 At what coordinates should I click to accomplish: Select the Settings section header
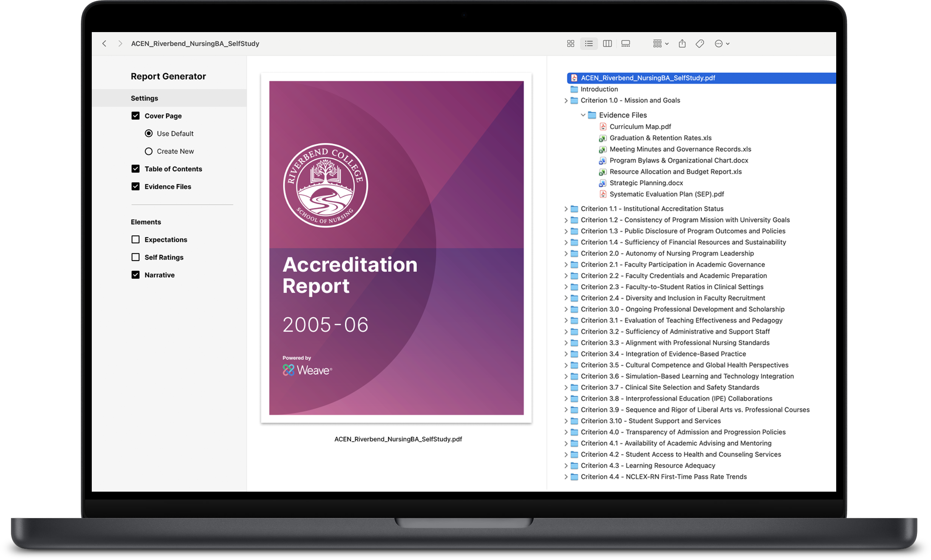pos(144,98)
